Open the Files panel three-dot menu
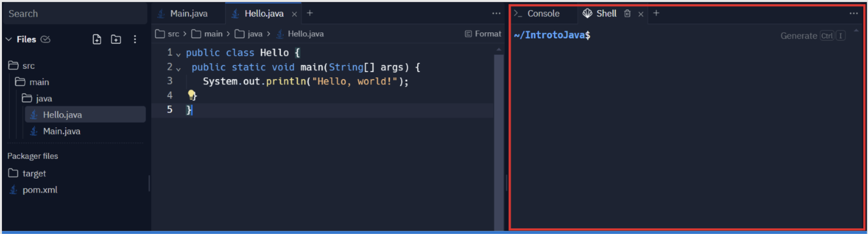 click(x=135, y=39)
